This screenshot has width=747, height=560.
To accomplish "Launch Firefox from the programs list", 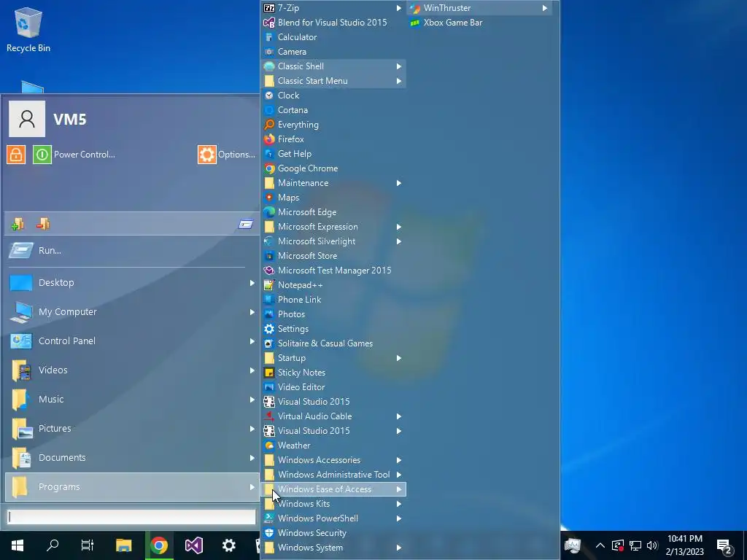I will [333, 139].
